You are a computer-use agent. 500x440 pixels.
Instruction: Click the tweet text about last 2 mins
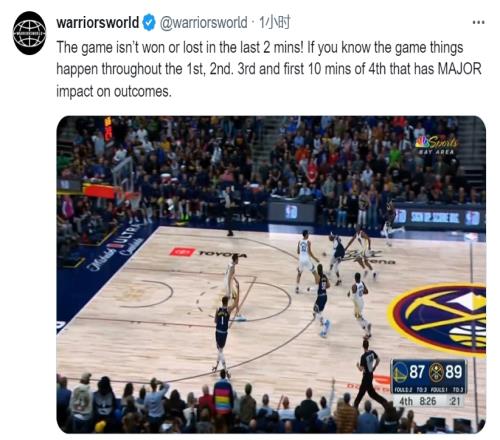[269, 69]
